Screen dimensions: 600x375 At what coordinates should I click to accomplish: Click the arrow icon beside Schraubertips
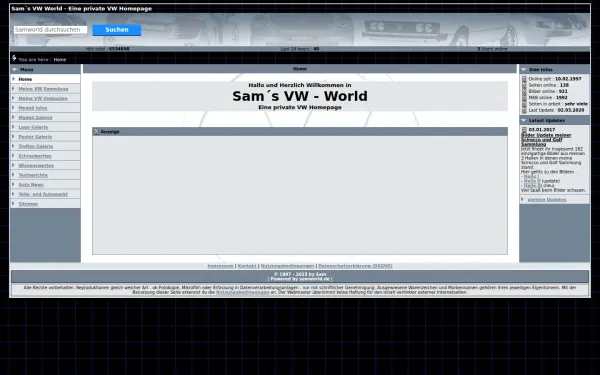click(13, 155)
